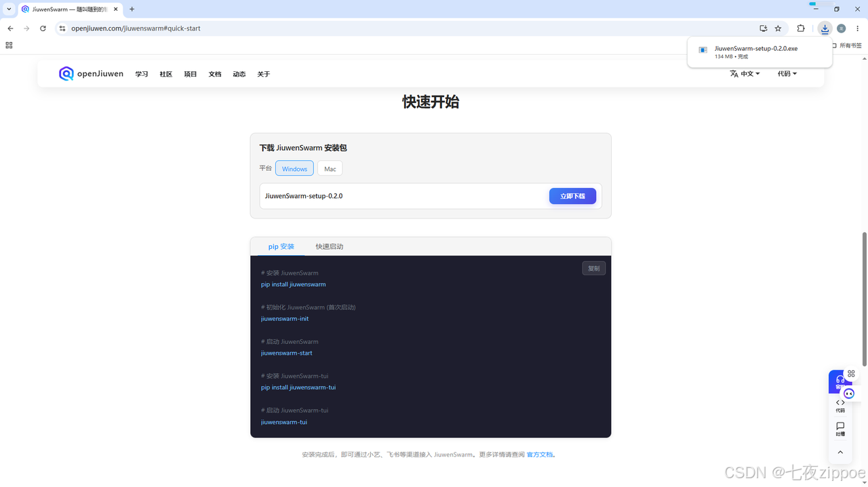Open the browser extensions puzzle icon
868x487 pixels.
(x=801, y=28)
